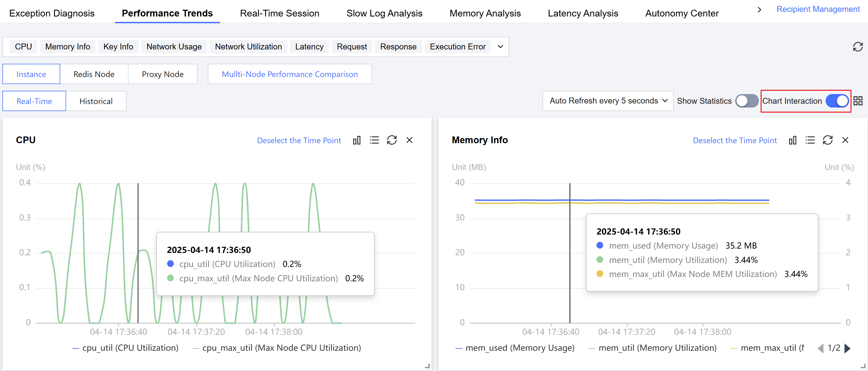The height and width of the screenshot is (371, 868).
Task: Switch to the Slow Log Analysis tab
Action: [x=384, y=13]
